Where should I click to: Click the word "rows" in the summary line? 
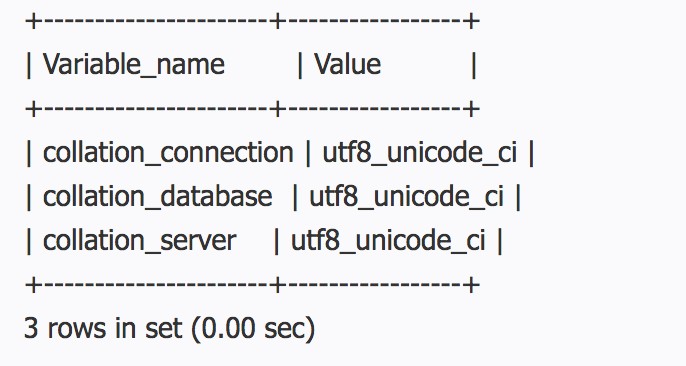(x=77, y=329)
